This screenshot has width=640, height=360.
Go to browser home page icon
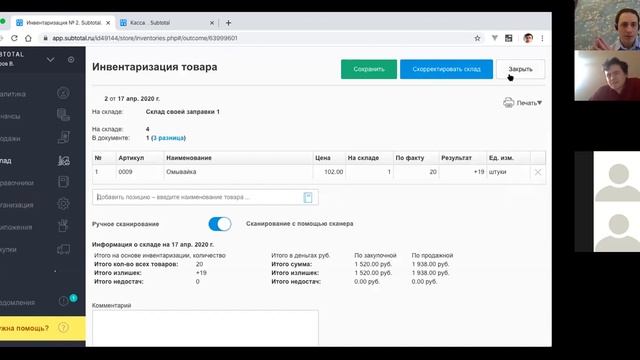tap(28, 38)
